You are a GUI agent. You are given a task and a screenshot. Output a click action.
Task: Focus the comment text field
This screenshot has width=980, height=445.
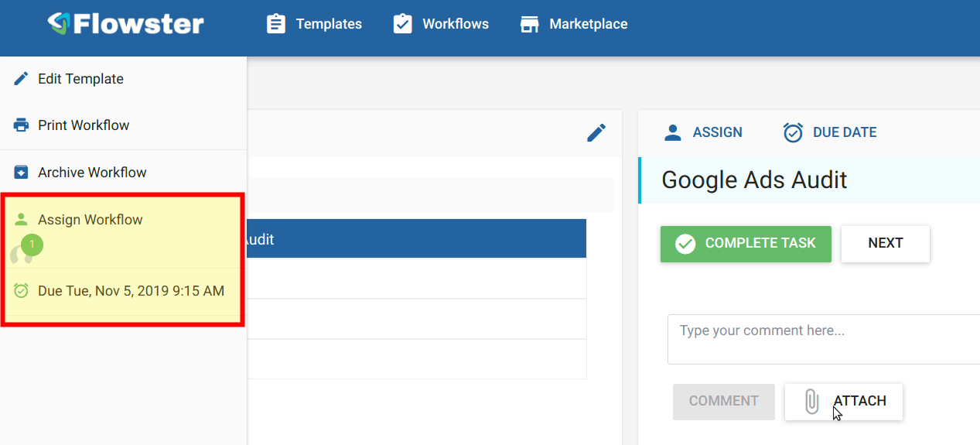click(x=824, y=339)
